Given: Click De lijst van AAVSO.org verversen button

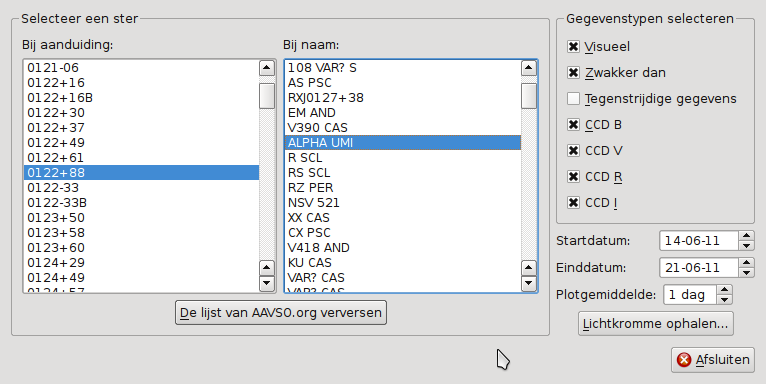Looking at the screenshot, I should point(281,313).
